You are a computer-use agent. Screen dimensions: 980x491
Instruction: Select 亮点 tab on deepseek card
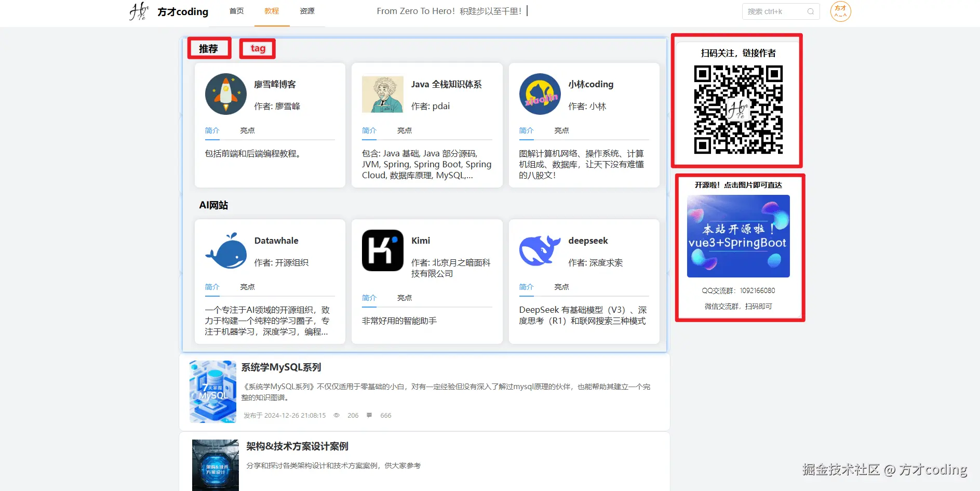coord(561,287)
